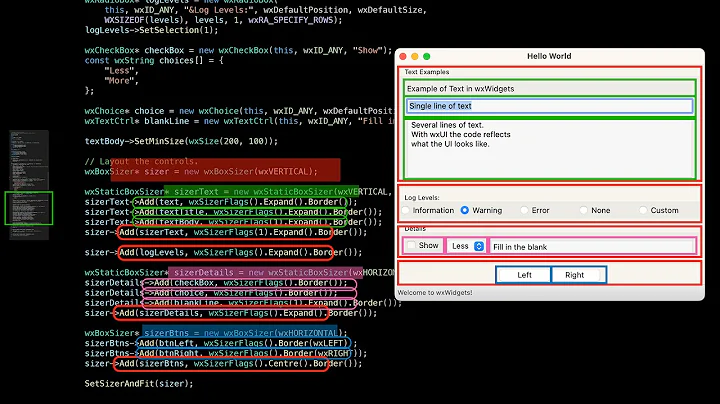The width and height of the screenshot is (720, 404).
Task: Focus the Single line of text field
Action: (x=549, y=106)
